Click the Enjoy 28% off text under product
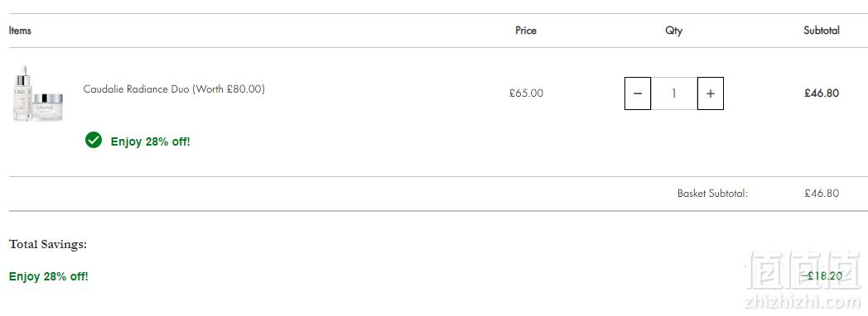 (x=150, y=141)
